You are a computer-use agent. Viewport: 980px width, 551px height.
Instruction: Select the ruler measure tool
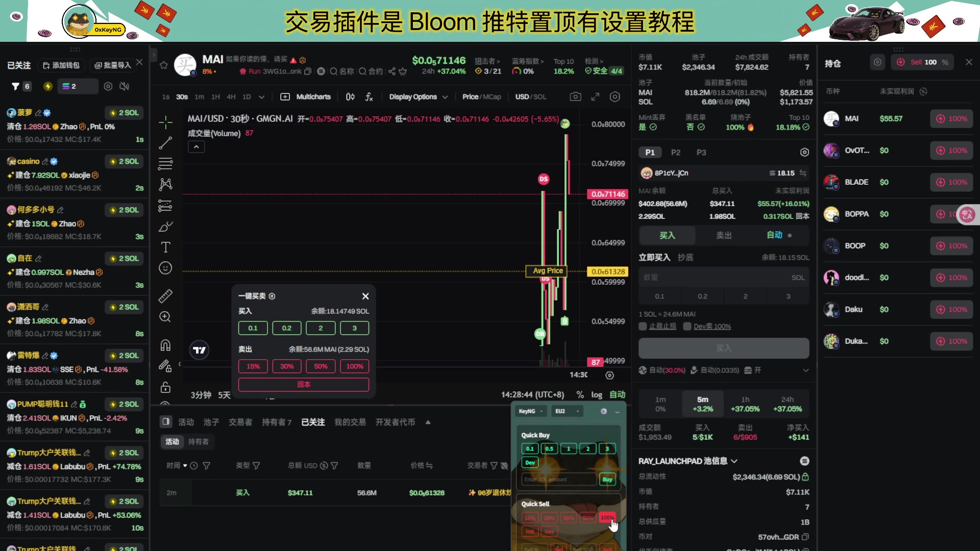click(x=165, y=296)
